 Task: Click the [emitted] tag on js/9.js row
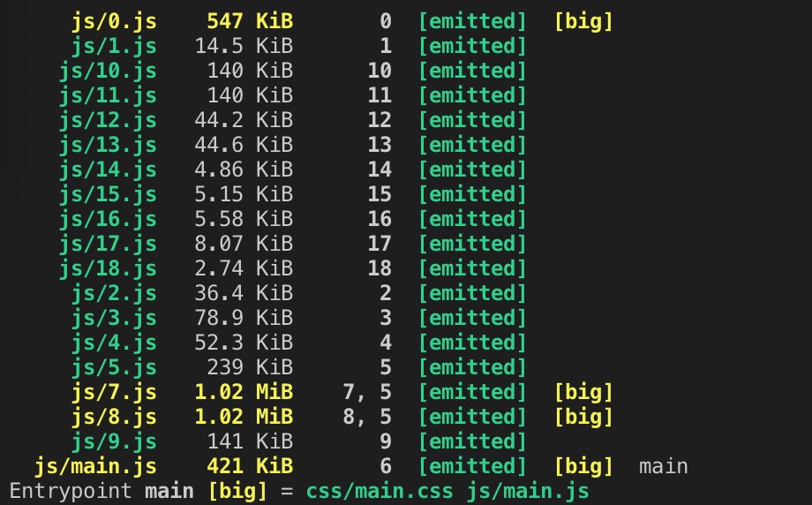pyautogui.click(x=472, y=441)
